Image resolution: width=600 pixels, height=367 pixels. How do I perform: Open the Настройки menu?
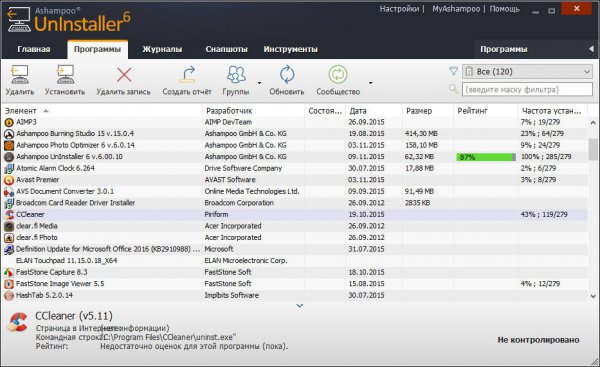(399, 9)
